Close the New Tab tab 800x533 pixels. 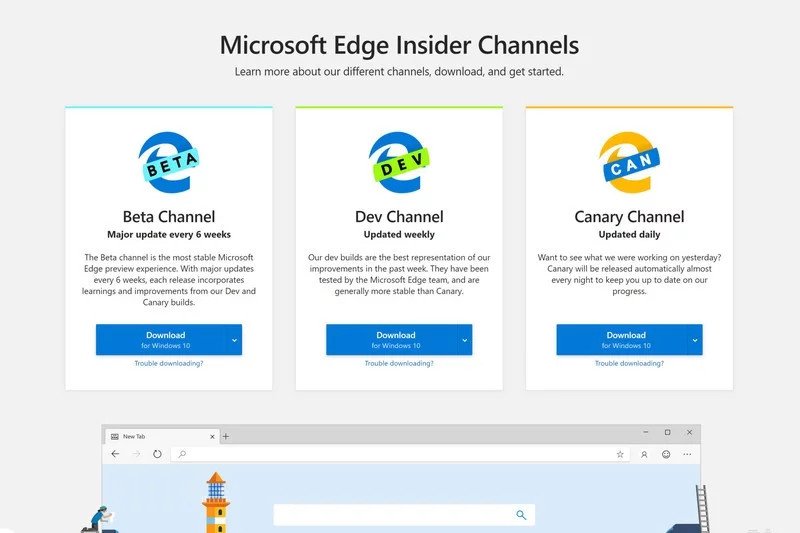(x=212, y=437)
